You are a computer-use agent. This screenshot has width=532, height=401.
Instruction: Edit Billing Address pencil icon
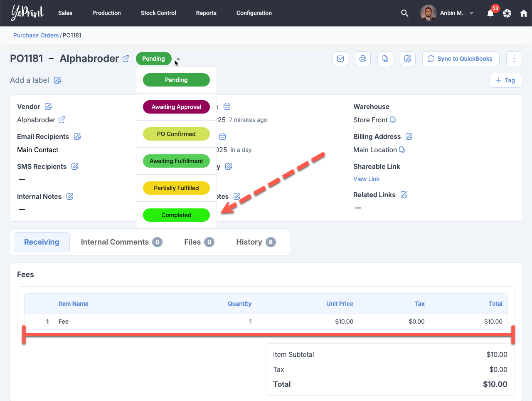409,136
